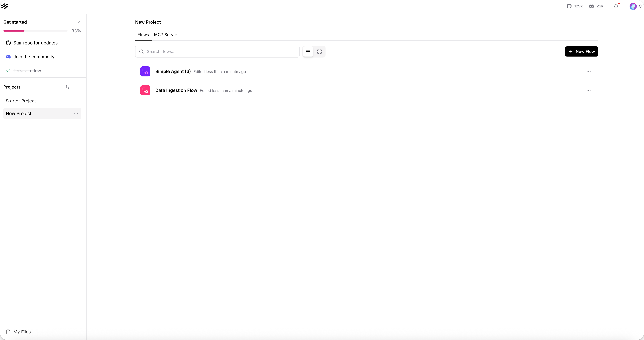Open options menu for New Project
Viewport: 644px width, 340px height.
[76, 113]
